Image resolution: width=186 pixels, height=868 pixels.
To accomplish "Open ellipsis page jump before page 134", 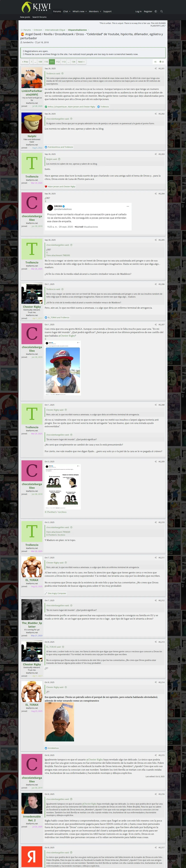I will (x=69, y=62).
